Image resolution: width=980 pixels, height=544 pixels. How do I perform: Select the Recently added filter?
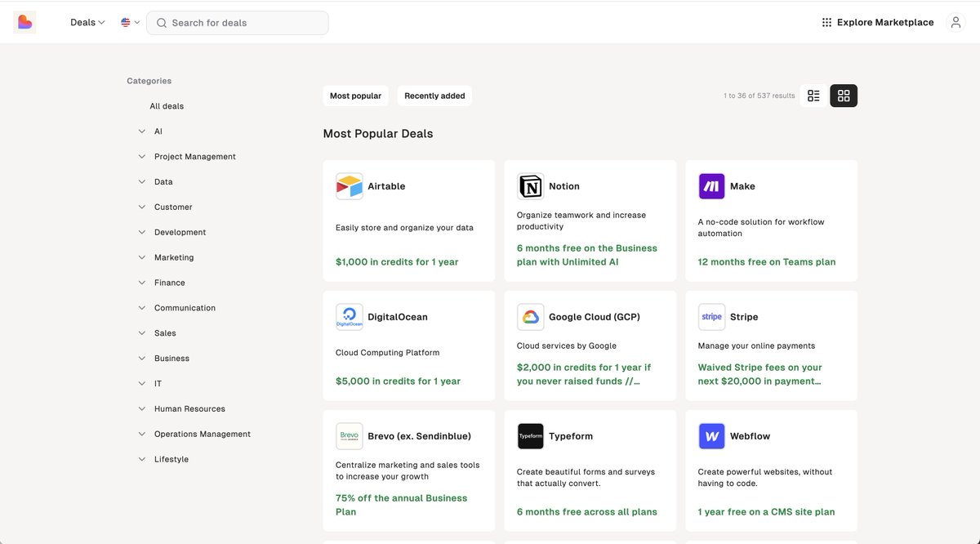[434, 96]
